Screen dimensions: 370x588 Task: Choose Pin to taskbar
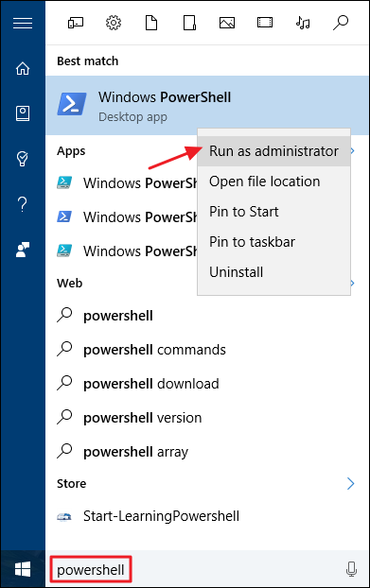[x=273, y=242]
